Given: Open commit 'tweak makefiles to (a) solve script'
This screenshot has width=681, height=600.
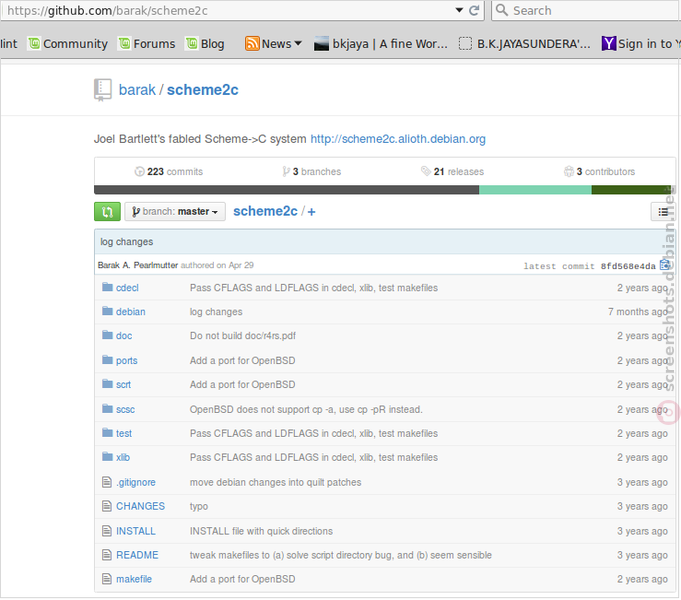Looking at the screenshot, I should [341, 555].
